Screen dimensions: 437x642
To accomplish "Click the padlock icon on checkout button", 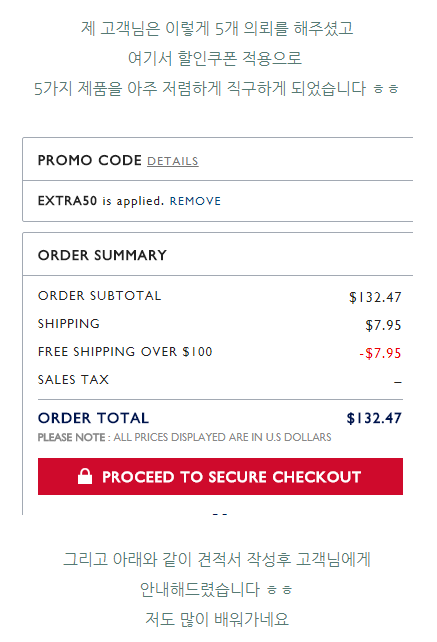I will [85, 476].
